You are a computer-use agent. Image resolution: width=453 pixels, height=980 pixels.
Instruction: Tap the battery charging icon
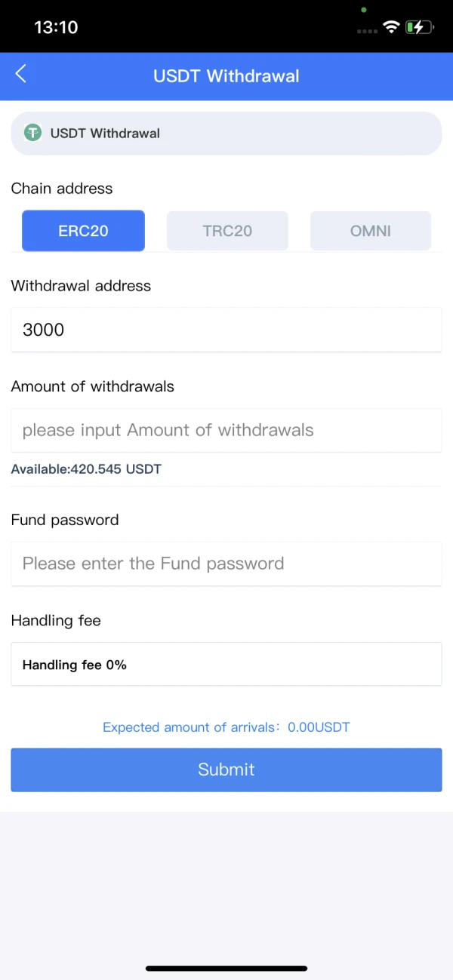[x=419, y=27]
